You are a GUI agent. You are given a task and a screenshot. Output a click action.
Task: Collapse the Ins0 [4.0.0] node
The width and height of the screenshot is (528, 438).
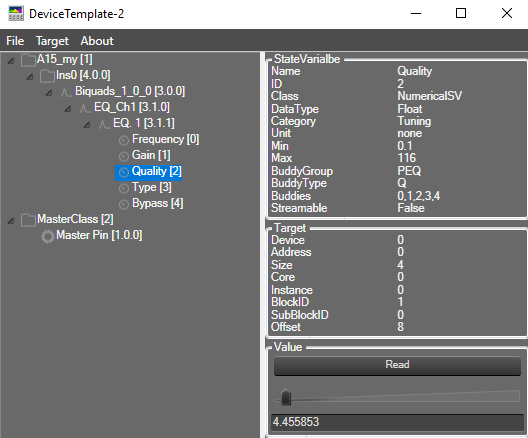pyautogui.click(x=30, y=77)
